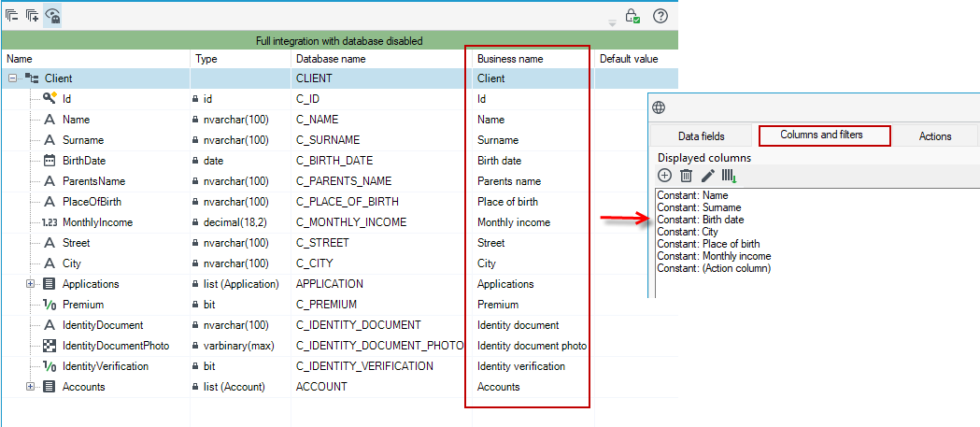Viewport: 980px width, 427px height.
Task: Expand all nodes with the toolbar icon
Action: click(32, 15)
